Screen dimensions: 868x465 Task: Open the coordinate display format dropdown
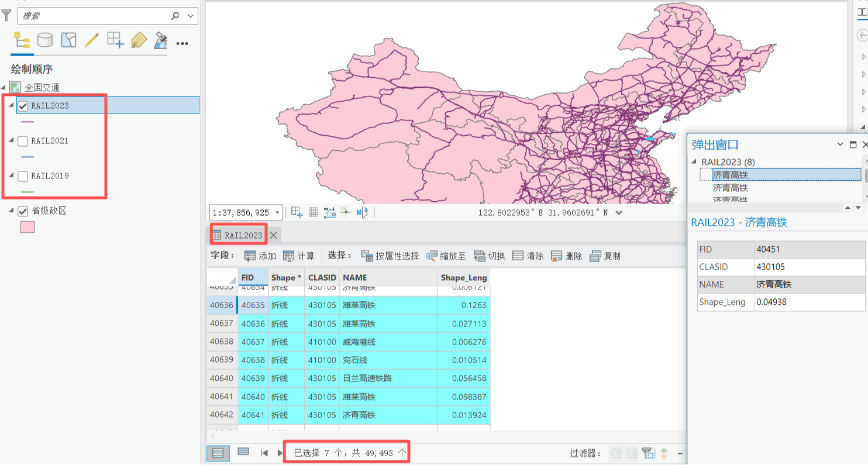click(619, 213)
